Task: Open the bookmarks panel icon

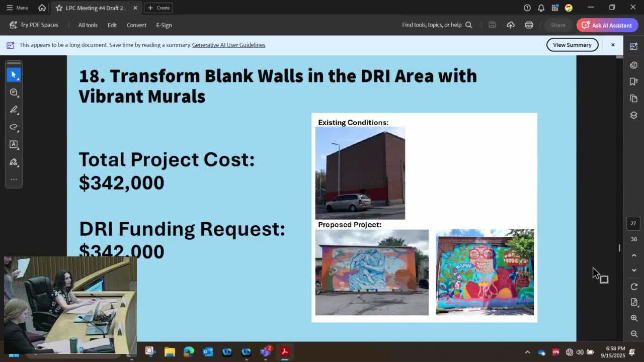Action: click(633, 81)
